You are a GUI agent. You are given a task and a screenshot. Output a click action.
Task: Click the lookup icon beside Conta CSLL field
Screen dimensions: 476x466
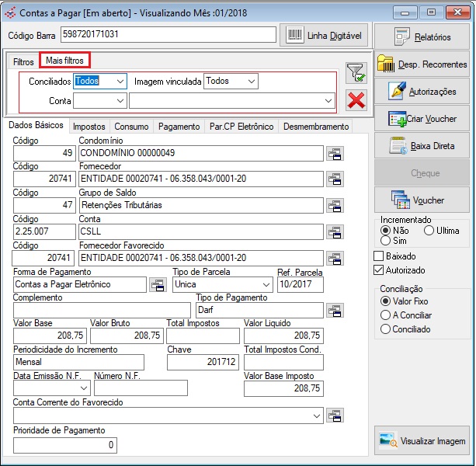coord(335,231)
